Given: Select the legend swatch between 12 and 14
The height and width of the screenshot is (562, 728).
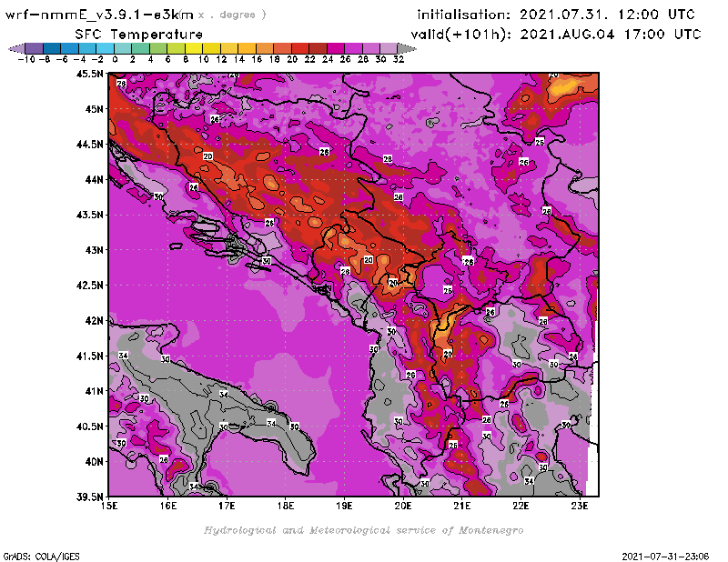Looking at the screenshot, I should click(x=229, y=48).
